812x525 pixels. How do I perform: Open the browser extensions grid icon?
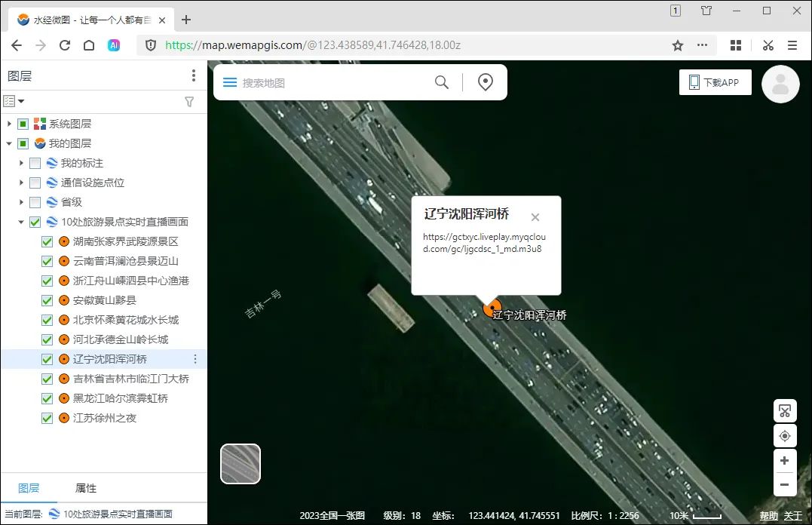(736, 45)
